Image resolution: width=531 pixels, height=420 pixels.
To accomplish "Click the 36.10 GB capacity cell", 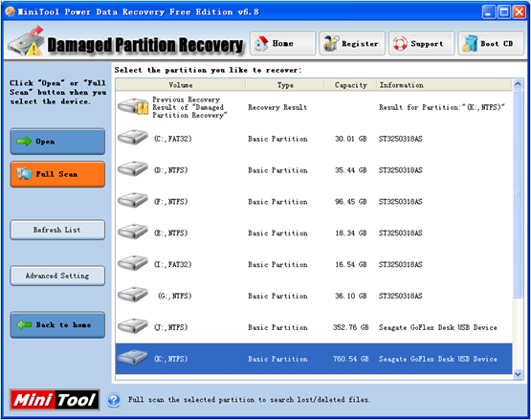I will 351,296.
